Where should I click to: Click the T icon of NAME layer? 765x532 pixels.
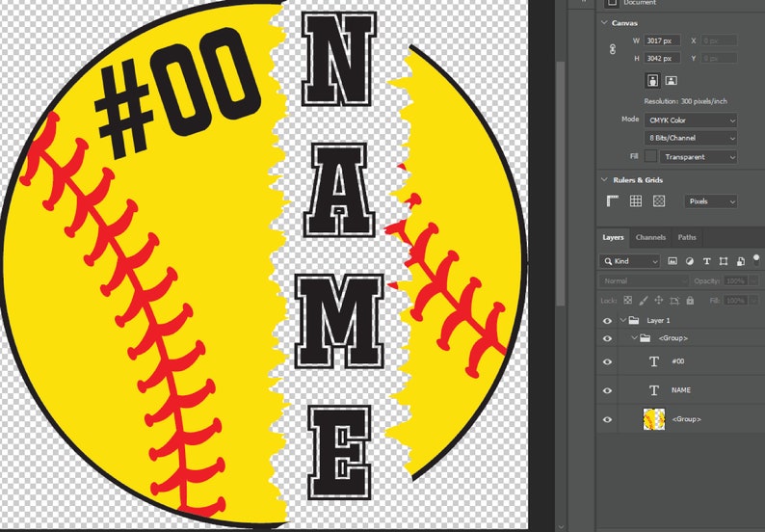pos(654,390)
